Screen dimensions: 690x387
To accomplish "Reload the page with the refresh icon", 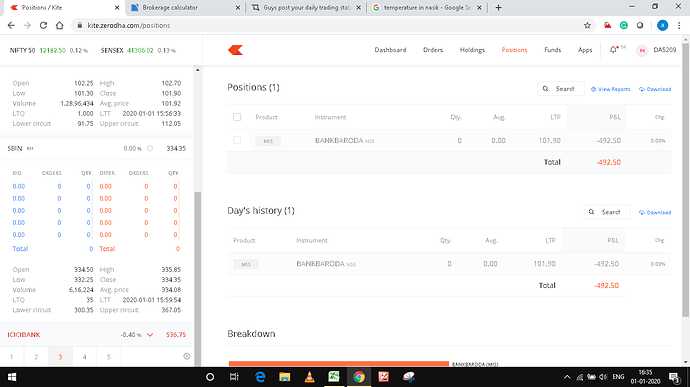I will tap(43, 26).
